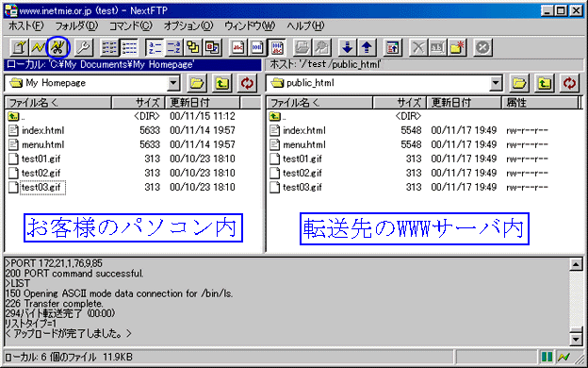Select ASCII transfer mode icon
Screen dimensions: 588x368
238,48
